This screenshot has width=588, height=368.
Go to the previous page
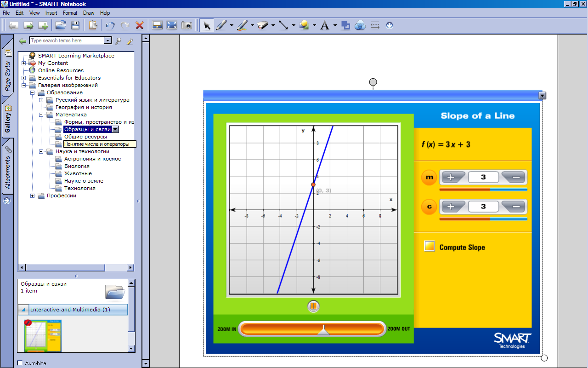click(14, 25)
